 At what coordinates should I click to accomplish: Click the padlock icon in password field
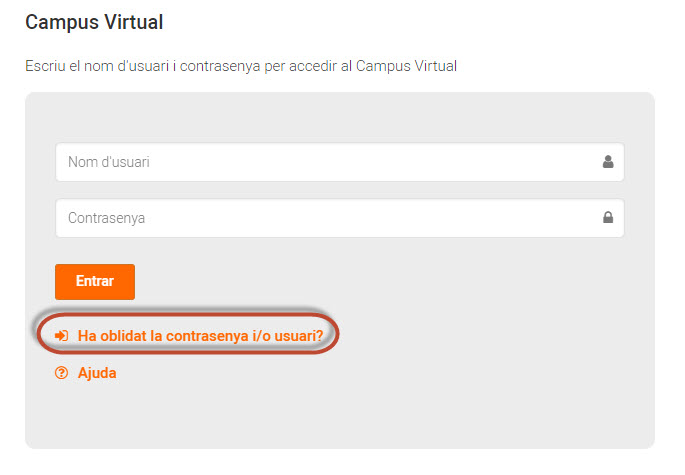pos(608,217)
